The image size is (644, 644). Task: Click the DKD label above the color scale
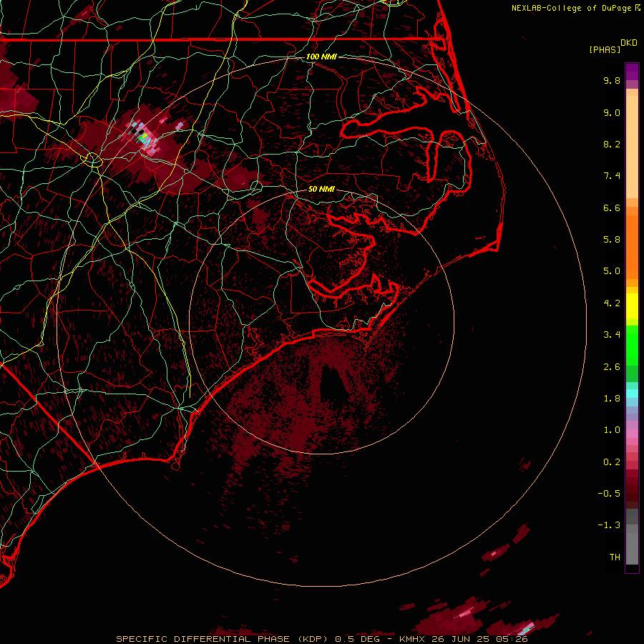628,43
